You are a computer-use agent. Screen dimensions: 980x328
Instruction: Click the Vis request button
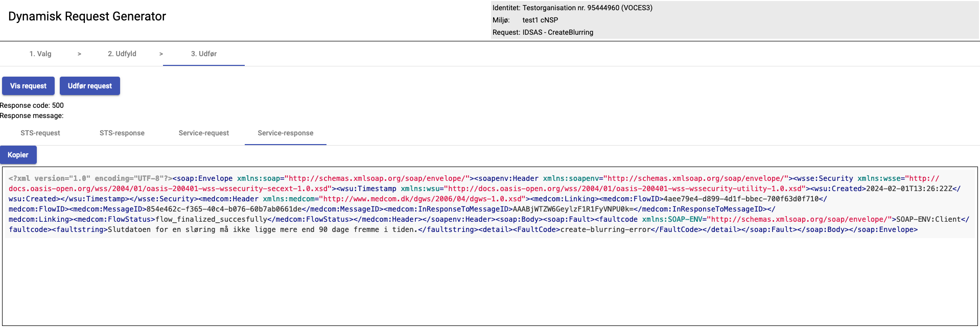28,86
